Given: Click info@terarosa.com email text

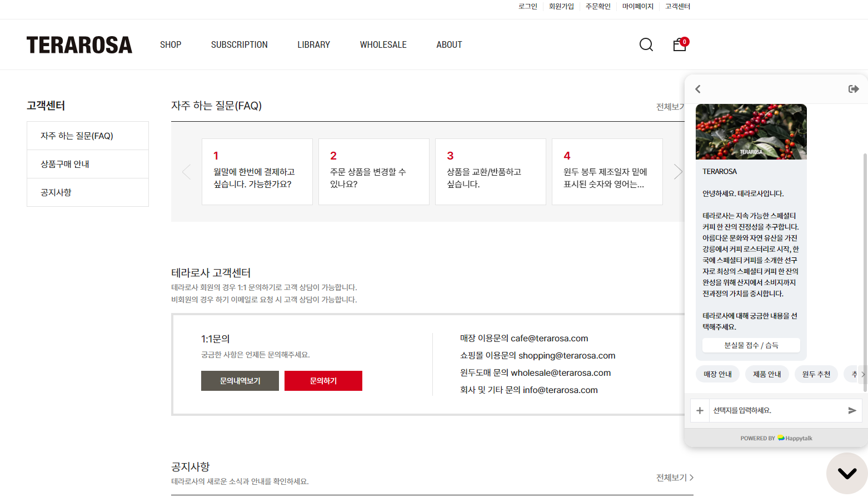Looking at the screenshot, I should [x=560, y=390].
